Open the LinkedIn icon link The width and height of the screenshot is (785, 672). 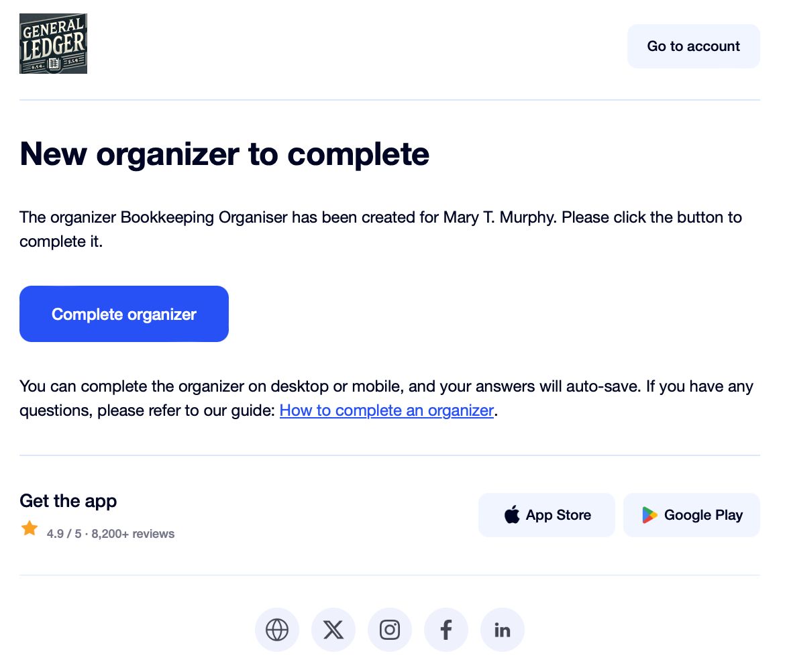(503, 630)
